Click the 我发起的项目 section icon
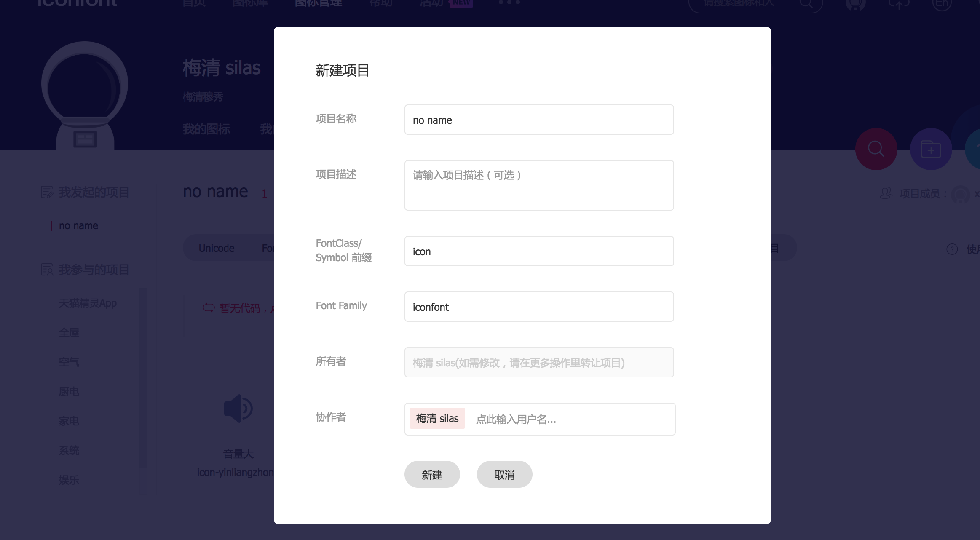The image size is (980, 540). [x=47, y=192]
